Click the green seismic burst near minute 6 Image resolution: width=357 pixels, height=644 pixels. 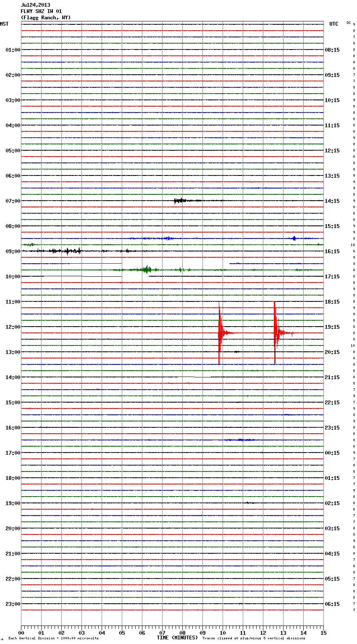click(146, 270)
